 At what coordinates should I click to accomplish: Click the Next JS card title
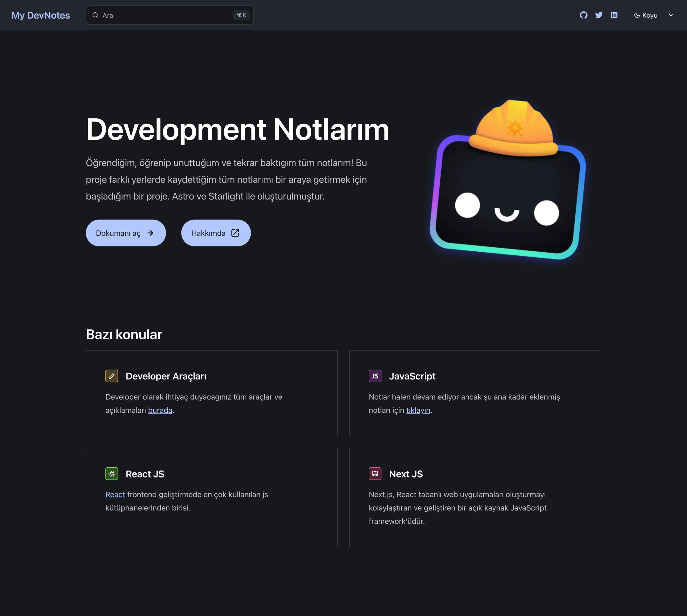point(406,474)
